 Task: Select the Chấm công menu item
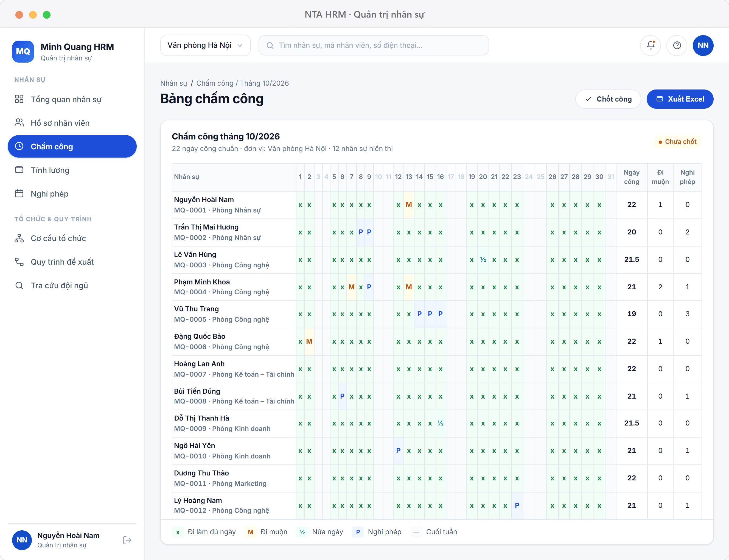point(72,146)
